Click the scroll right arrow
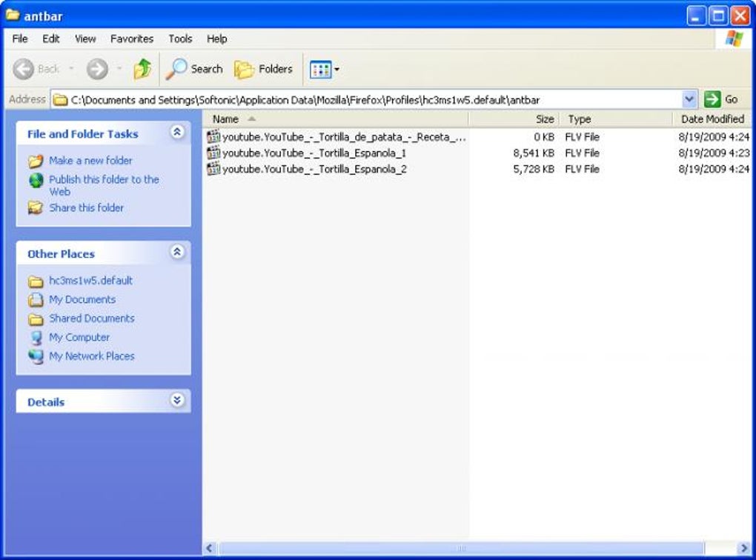This screenshot has width=756, height=560. (743, 548)
